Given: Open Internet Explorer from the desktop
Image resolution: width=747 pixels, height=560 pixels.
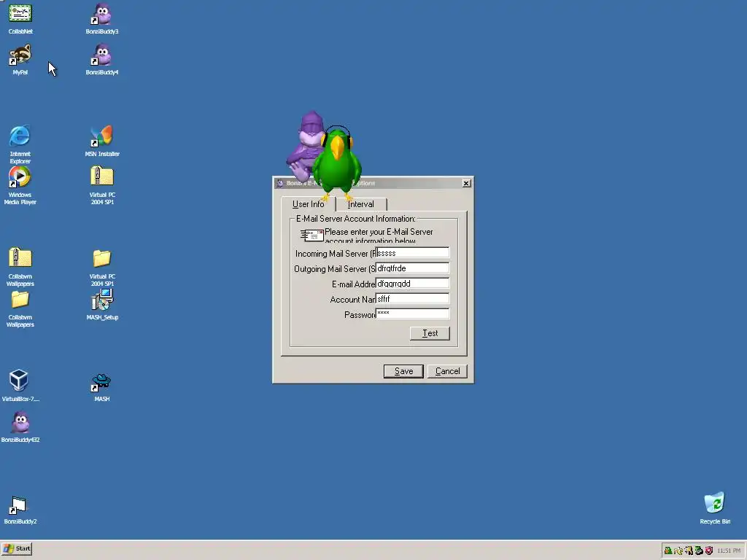Looking at the screenshot, I should [x=20, y=144].
